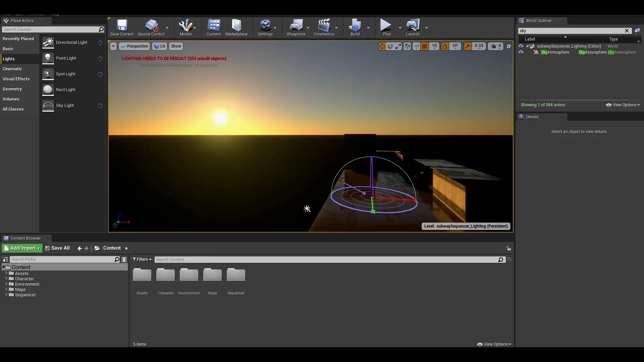Click the grid snap value input field
Viewport: 644px width, 362px height.
coord(434,46)
